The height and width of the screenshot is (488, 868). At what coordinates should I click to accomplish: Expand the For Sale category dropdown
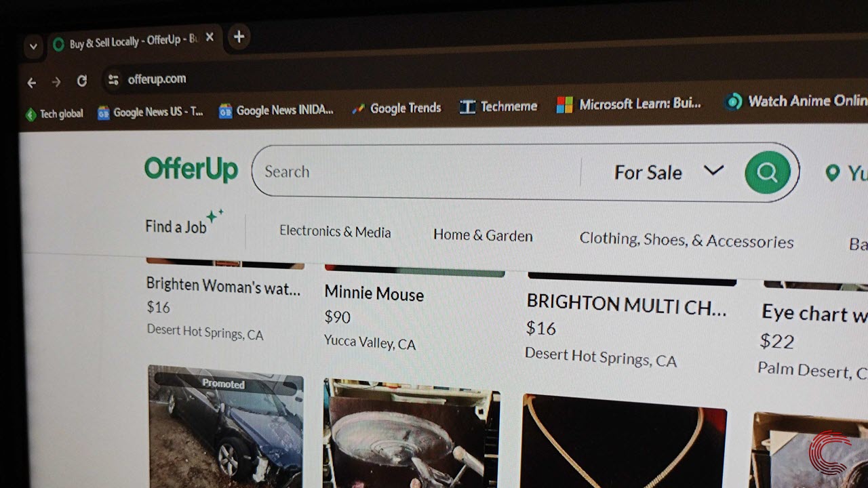669,172
